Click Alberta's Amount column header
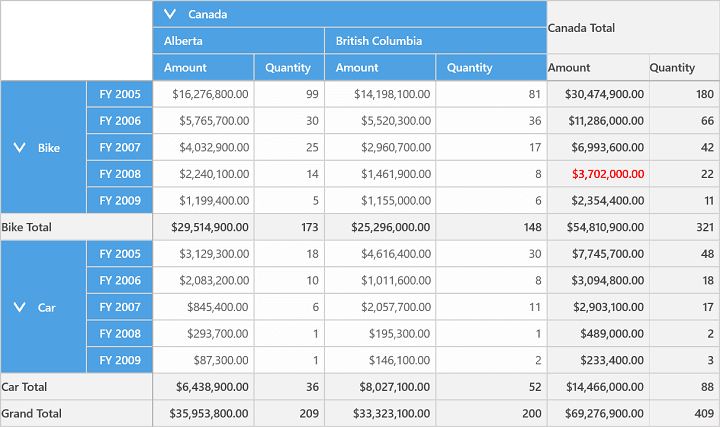 (203, 67)
